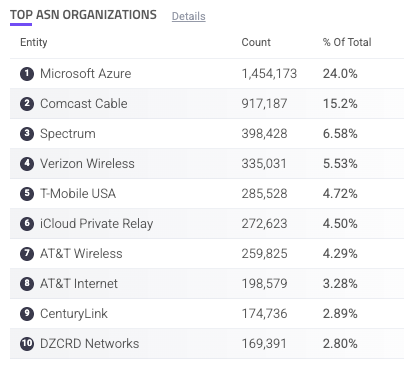Click the Entity column header
Viewport: 413px width, 369px height.
coord(34,42)
